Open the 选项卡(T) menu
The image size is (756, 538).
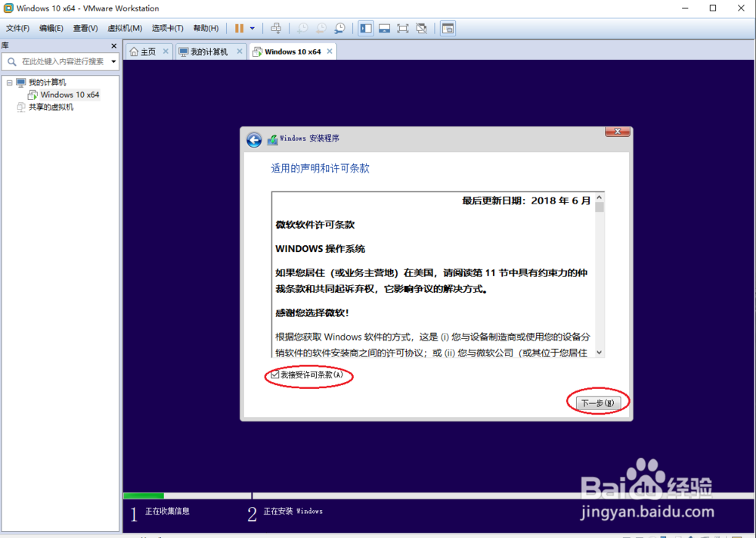(x=167, y=29)
